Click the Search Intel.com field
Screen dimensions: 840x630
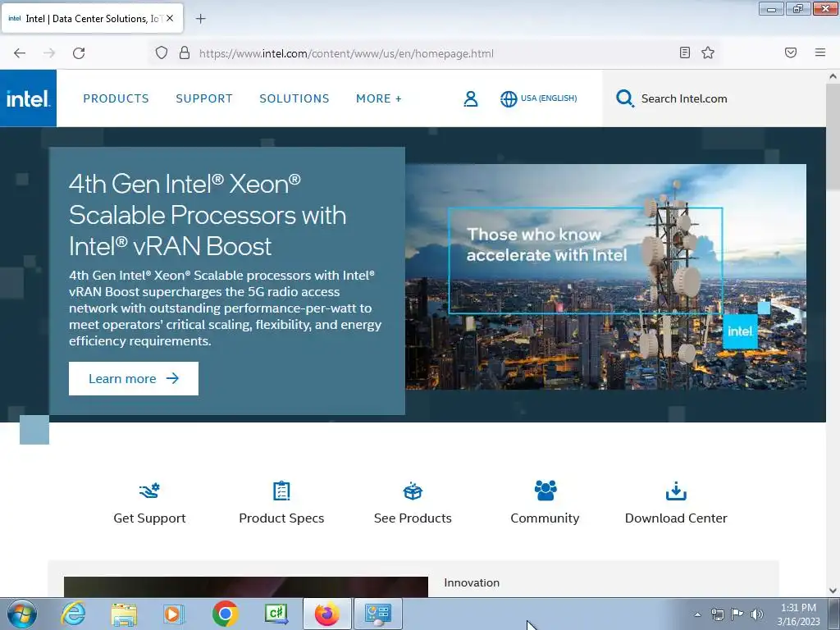714,98
